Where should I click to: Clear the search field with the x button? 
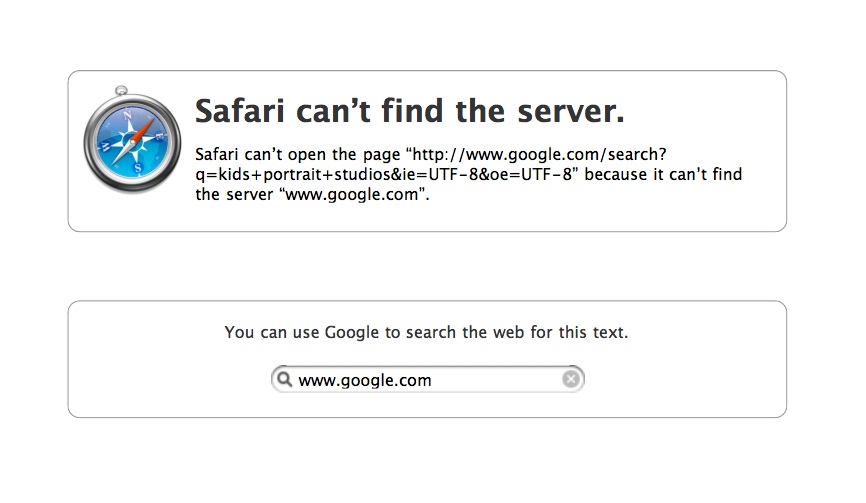[570, 380]
